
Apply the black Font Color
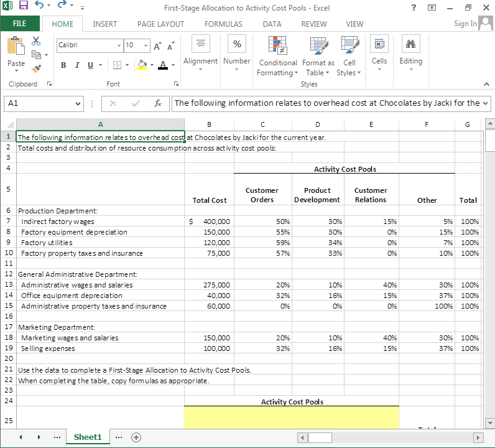point(163,65)
